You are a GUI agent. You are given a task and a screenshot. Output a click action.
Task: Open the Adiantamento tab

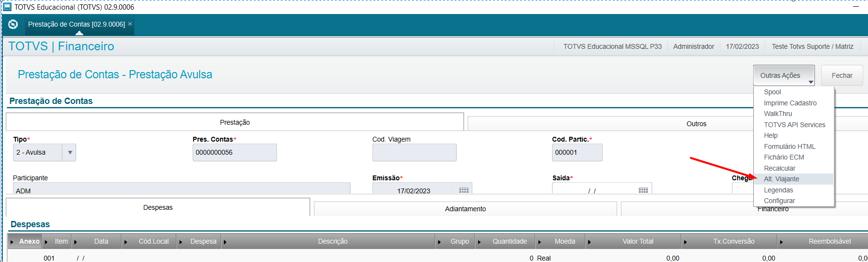[x=465, y=209]
